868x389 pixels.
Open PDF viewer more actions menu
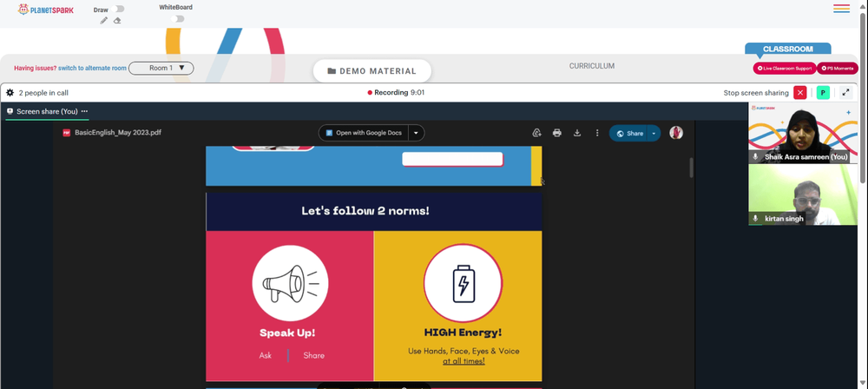pyautogui.click(x=597, y=133)
